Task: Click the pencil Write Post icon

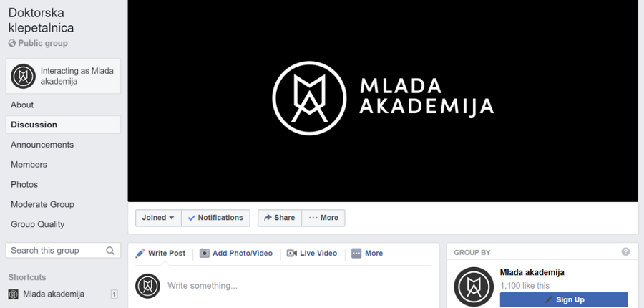Action: (x=140, y=254)
